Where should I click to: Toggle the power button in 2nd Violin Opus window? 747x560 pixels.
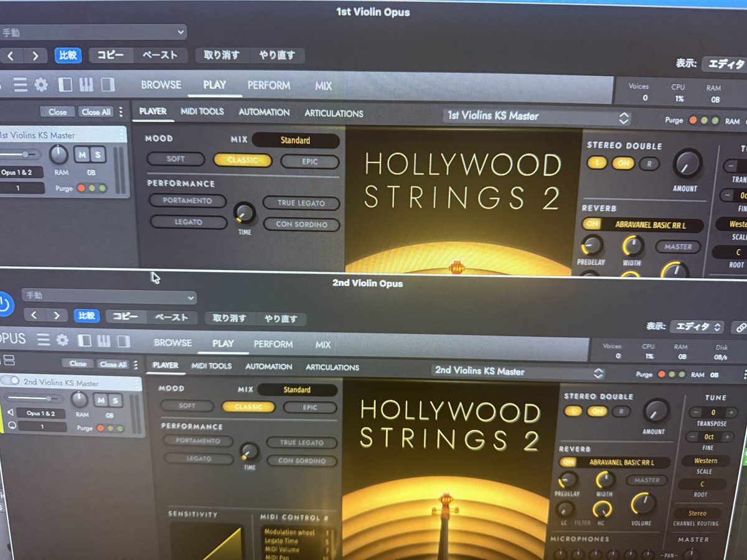4,304
